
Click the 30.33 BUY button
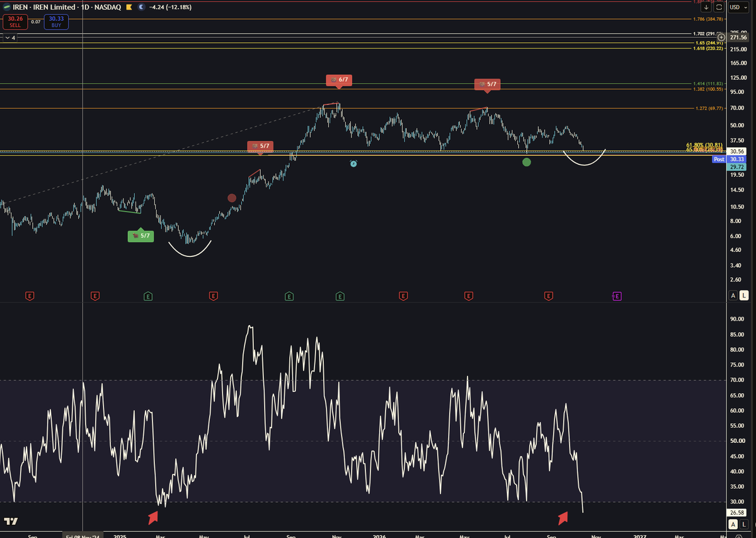(x=55, y=22)
